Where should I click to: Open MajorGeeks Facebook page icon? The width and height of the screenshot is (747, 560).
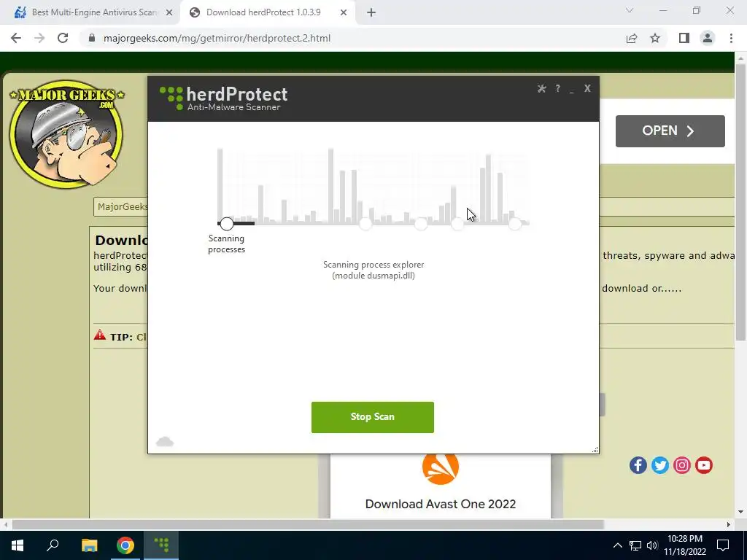tap(638, 465)
